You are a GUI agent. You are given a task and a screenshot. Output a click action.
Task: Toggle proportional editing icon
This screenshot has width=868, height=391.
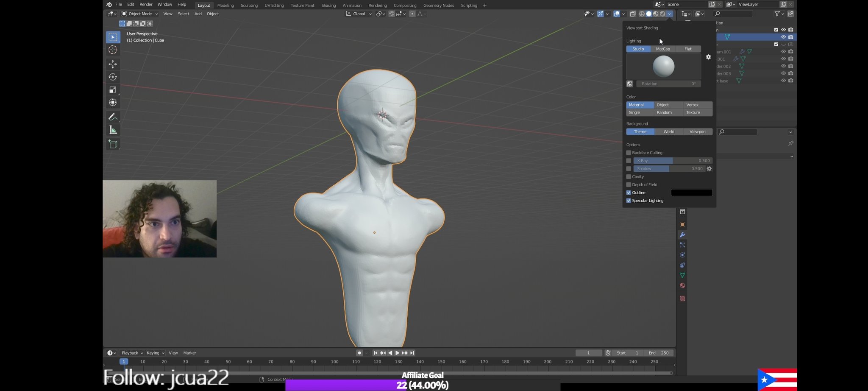412,14
